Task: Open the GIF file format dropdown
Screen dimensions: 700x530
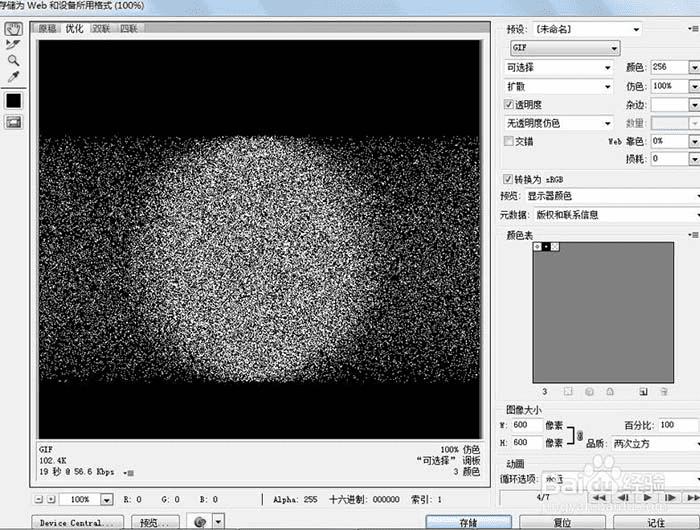Action: pyautogui.click(x=565, y=47)
